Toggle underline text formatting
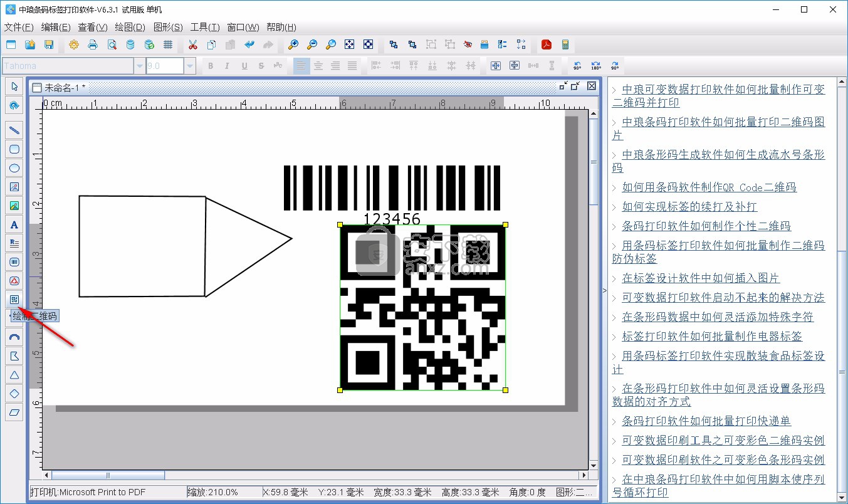The height and width of the screenshot is (504, 848). click(x=244, y=66)
